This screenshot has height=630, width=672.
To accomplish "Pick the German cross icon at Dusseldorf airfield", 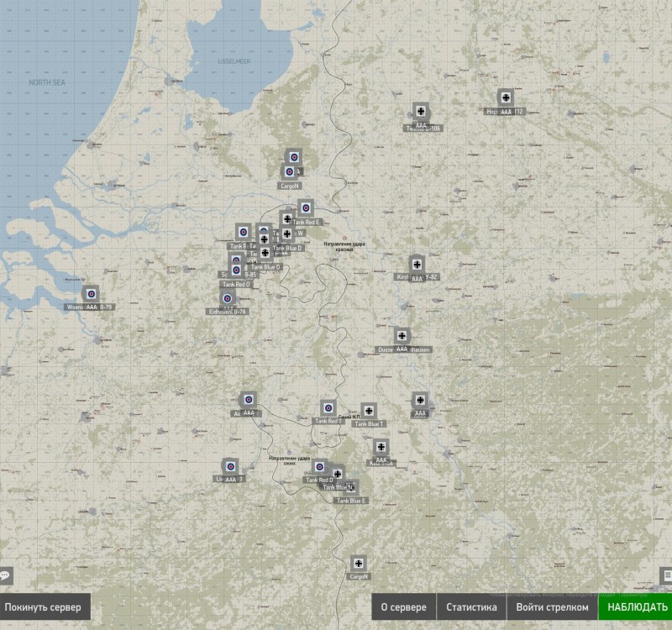I will (x=402, y=336).
